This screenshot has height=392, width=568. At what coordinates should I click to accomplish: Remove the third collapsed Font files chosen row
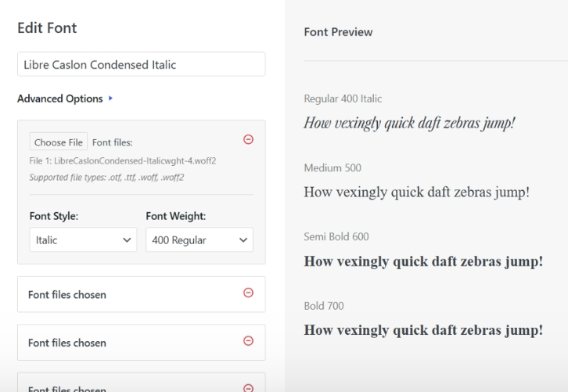249,387
